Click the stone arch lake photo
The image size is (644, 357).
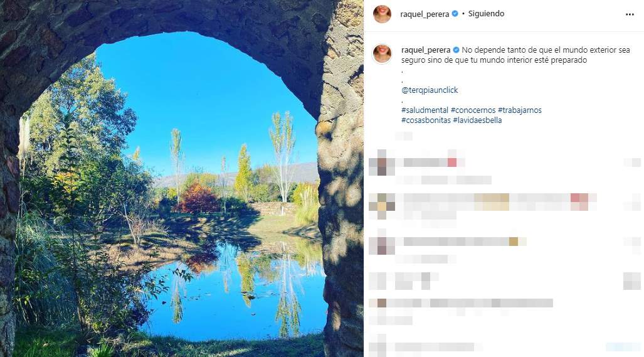181,178
